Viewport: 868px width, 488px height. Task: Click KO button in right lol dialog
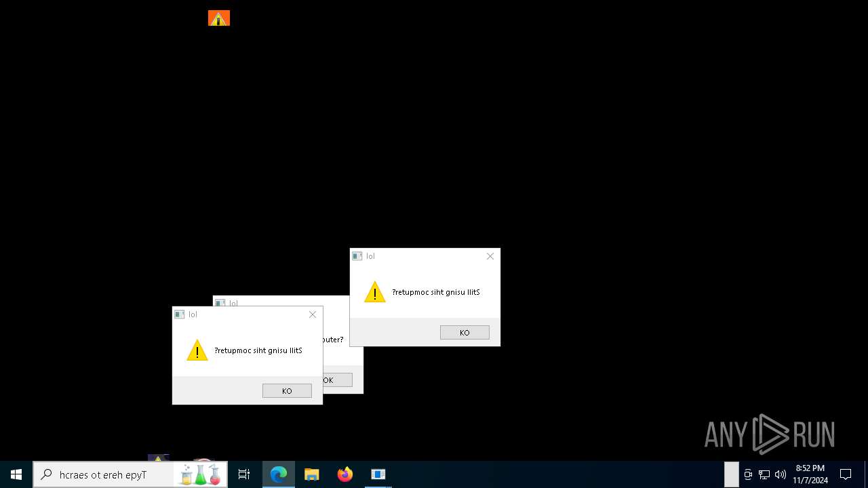[x=465, y=332]
